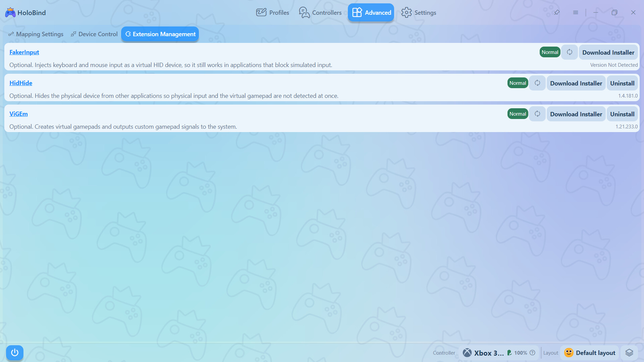Switch to Device Control subtab
Screen dimensions: 644x362
pos(94,34)
